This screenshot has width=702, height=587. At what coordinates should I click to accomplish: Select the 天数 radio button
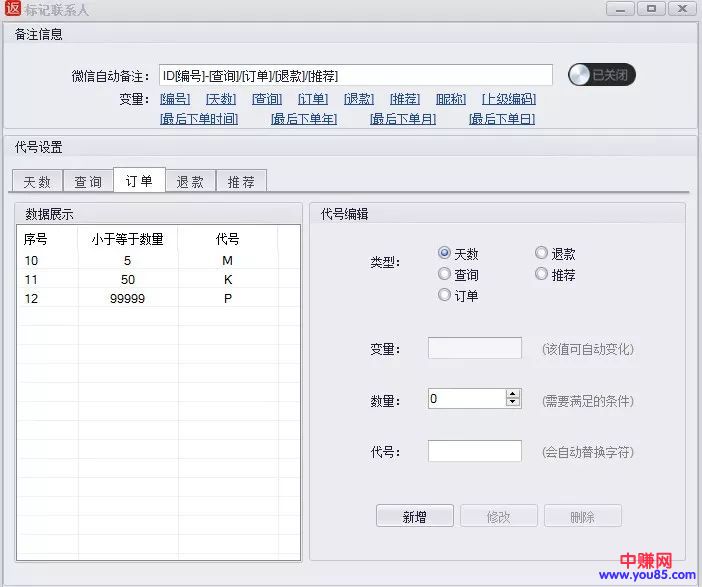click(445, 254)
